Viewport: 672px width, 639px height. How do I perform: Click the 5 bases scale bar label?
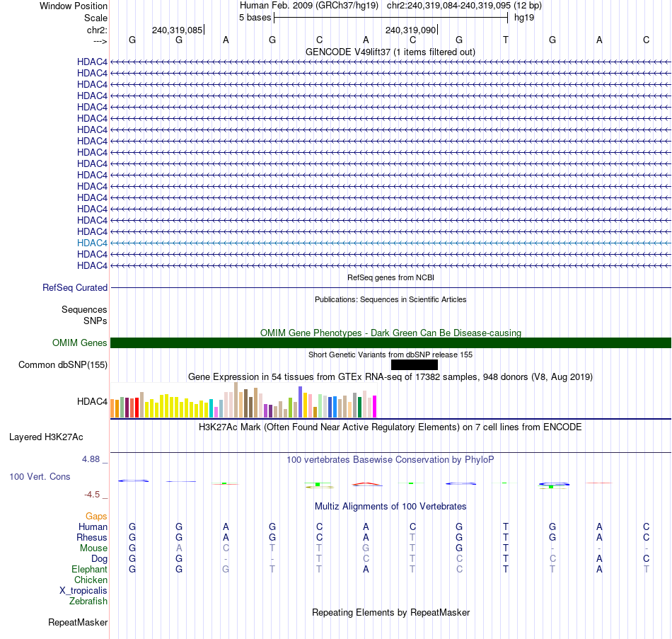[255, 18]
